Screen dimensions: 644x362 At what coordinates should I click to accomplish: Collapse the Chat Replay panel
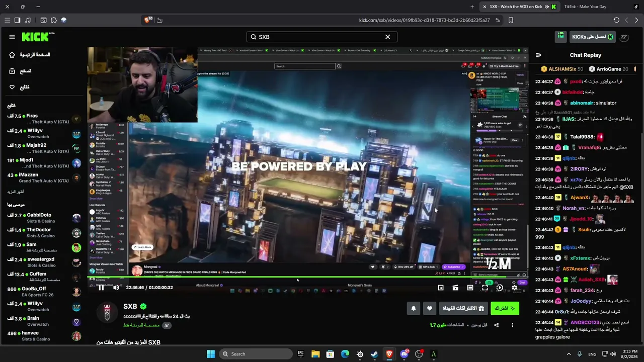coord(538,55)
